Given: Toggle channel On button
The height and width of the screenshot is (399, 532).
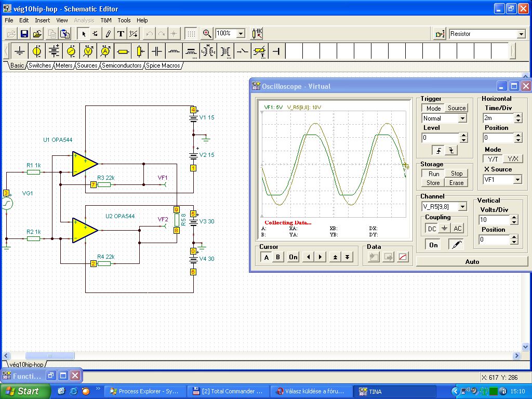Looking at the screenshot, I should (433, 245).
